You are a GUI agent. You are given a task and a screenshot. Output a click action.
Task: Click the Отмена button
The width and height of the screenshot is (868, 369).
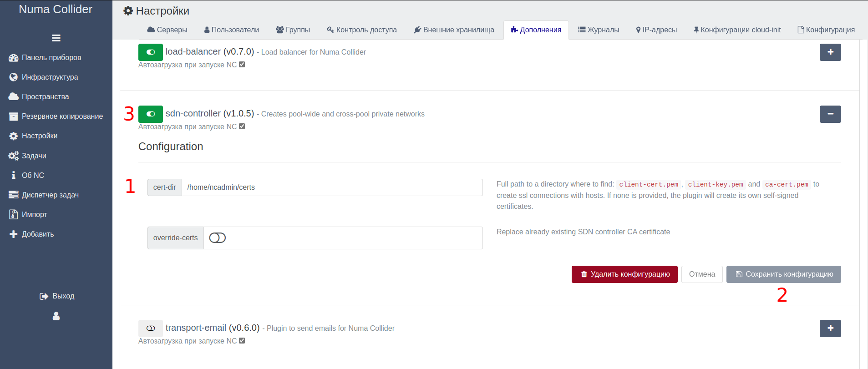[702, 274]
